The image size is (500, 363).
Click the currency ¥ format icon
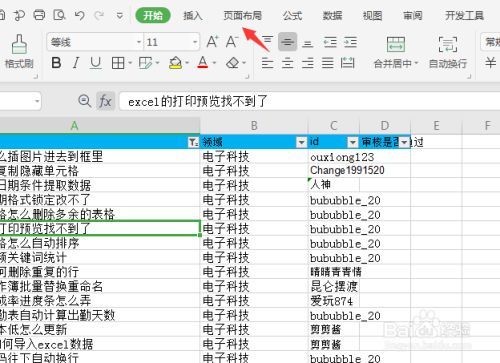pyautogui.click(x=490, y=63)
